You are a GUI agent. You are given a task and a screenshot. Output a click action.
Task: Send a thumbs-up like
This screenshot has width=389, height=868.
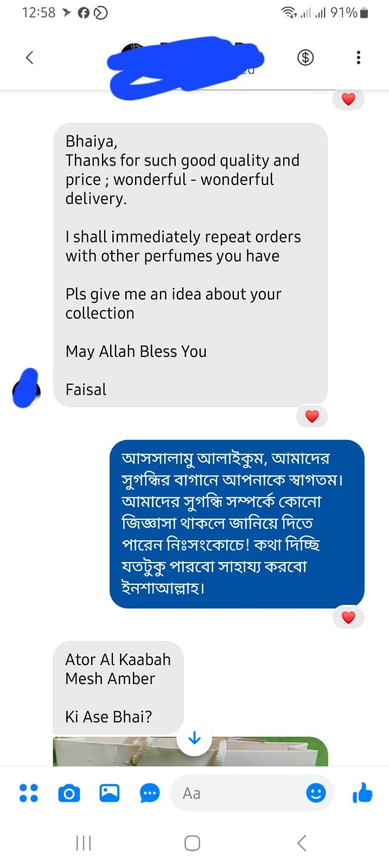point(362,793)
